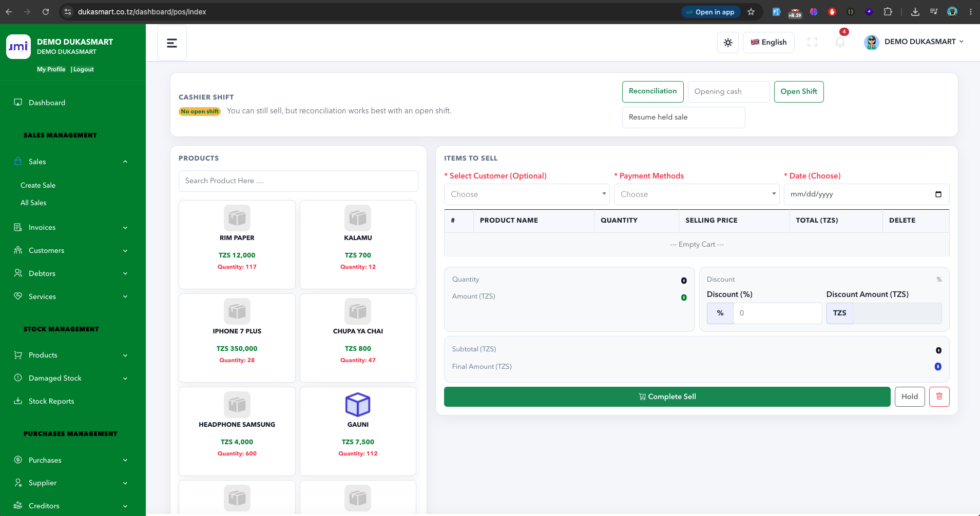Click the Debtors sidebar icon
Screen dimensions: 980x516
[18, 273]
